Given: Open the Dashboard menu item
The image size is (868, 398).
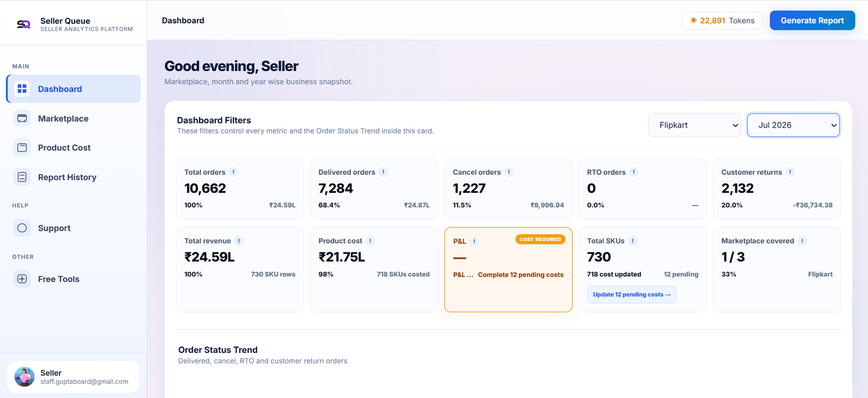Looking at the screenshot, I should click(x=74, y=89).
